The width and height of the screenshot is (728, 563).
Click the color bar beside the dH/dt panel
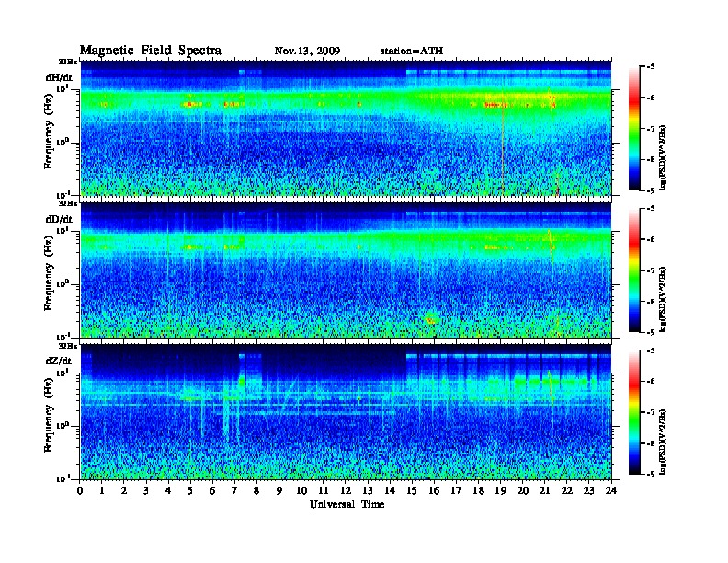pyautogui.click(x=634, y=129)
